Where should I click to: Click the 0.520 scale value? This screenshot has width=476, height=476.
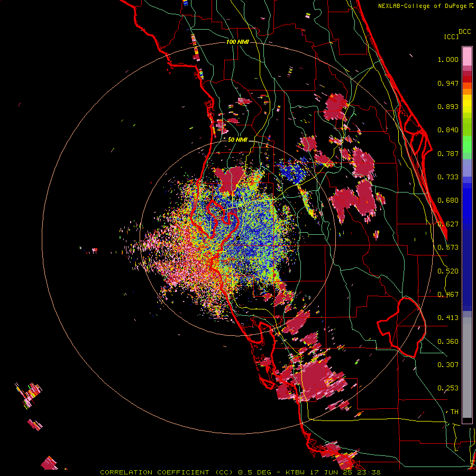pos(448,271)
